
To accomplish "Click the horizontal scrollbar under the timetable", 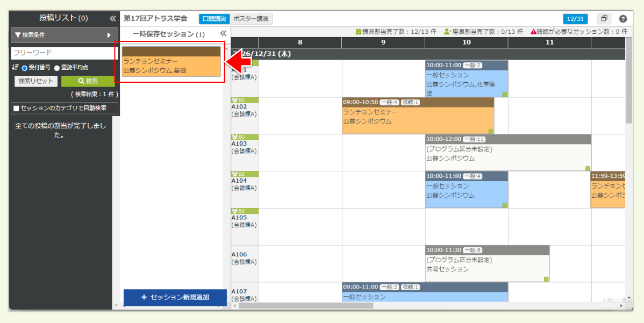I will [x=305, y=306].
